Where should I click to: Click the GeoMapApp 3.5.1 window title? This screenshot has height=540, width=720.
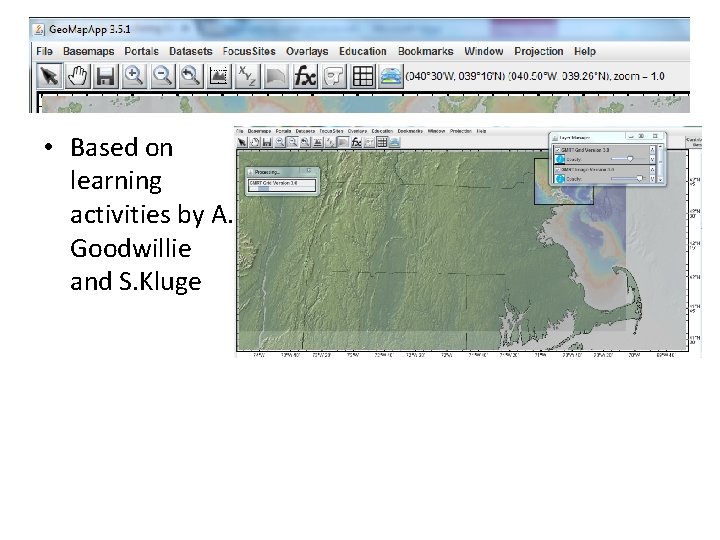click(x=90, y=29)
